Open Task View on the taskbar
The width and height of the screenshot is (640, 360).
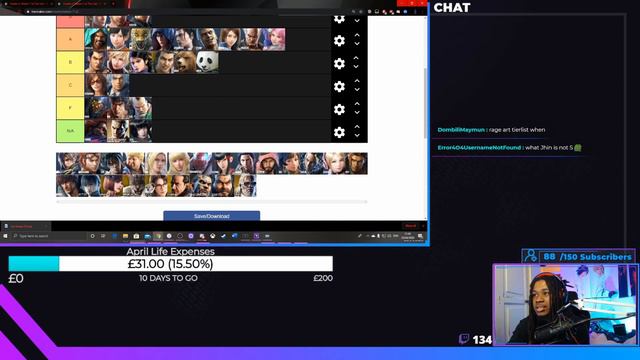click(x=103, y=236)
